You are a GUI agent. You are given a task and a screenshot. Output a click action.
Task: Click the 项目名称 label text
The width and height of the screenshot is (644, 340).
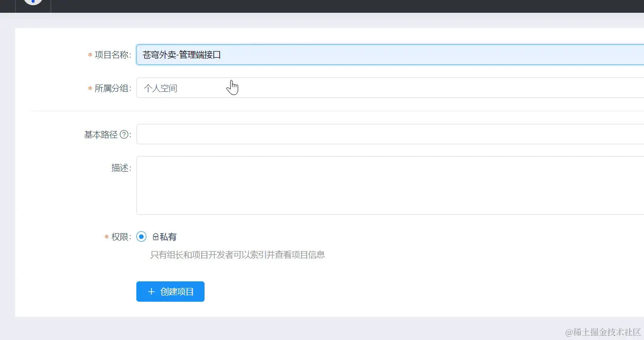pos(112,55)
